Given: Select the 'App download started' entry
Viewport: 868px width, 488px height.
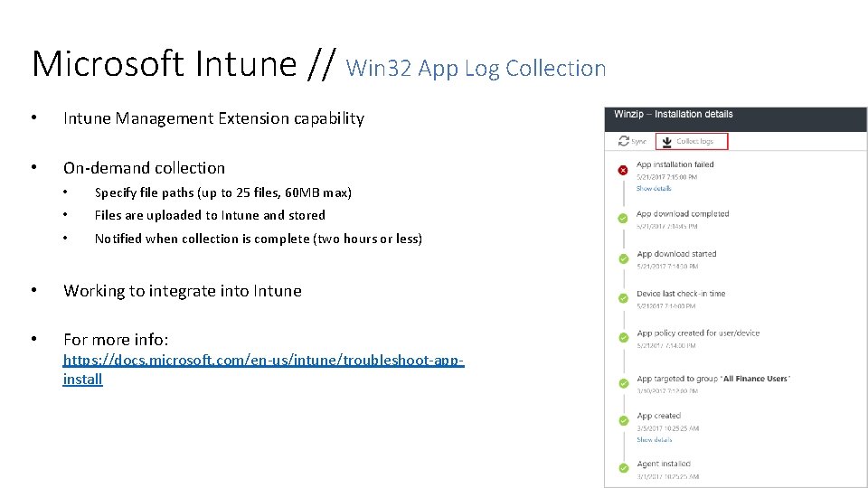Looking at the screenshot, I should point(676,254).
